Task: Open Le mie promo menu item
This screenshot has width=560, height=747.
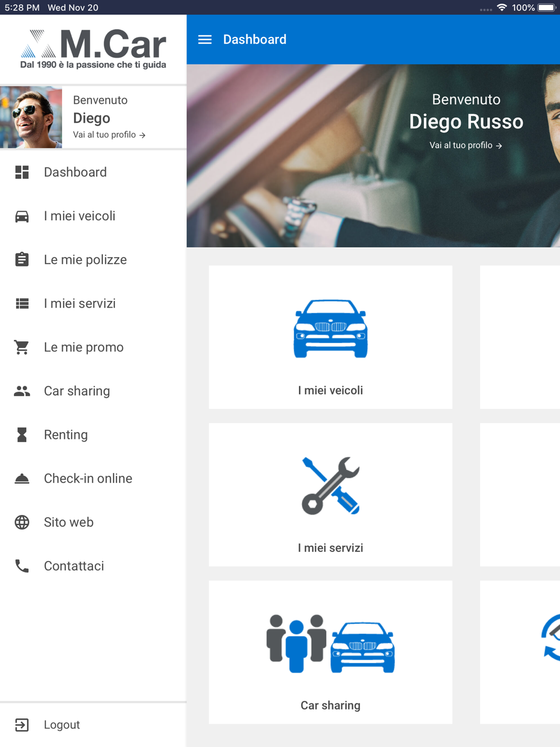Action: pos(93,347)
